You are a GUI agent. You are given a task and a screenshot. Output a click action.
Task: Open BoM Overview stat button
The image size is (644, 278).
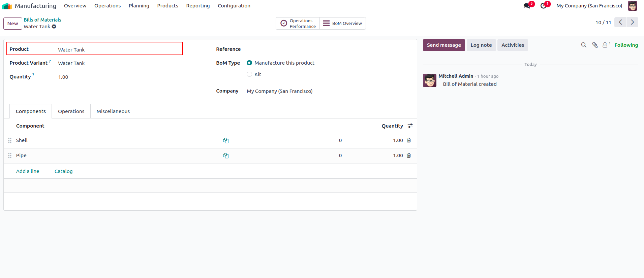[x=342, y=24]
